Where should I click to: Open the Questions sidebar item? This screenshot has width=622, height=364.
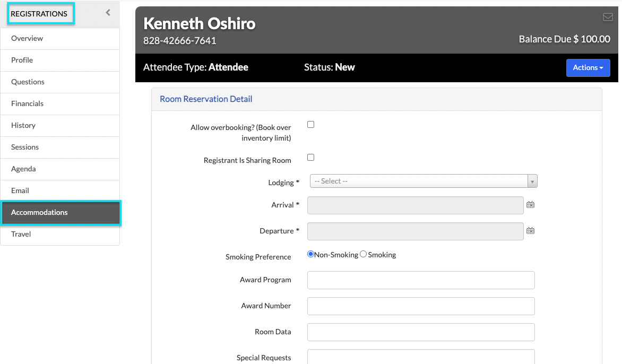(x=60, y=82)
